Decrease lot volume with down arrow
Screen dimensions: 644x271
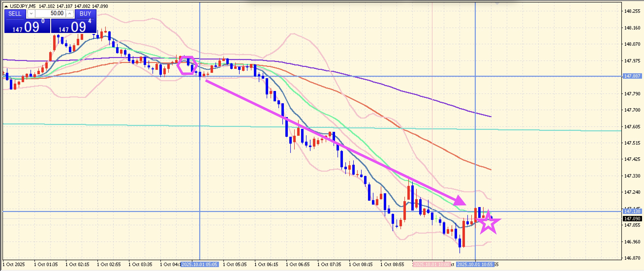click(x=31, y=14)
